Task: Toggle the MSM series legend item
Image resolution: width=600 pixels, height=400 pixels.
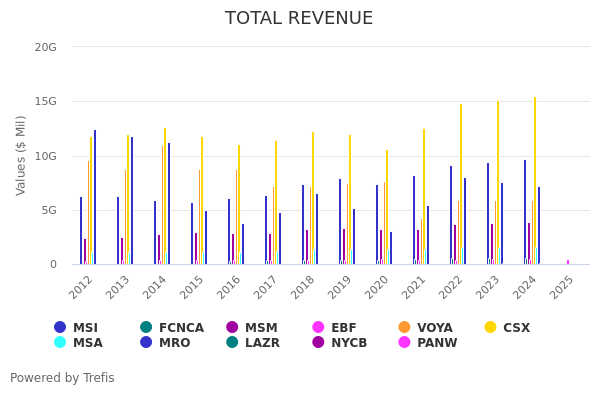Action: 251,328
